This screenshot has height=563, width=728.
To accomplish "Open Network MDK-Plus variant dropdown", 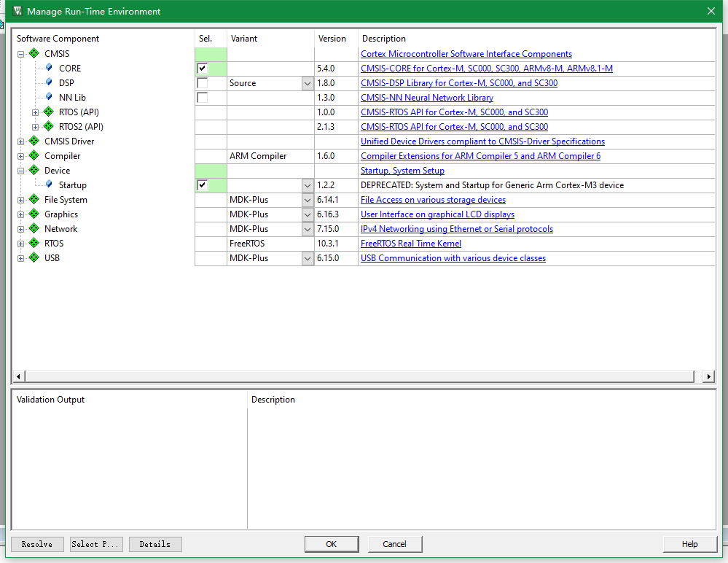I will [308, 229].
